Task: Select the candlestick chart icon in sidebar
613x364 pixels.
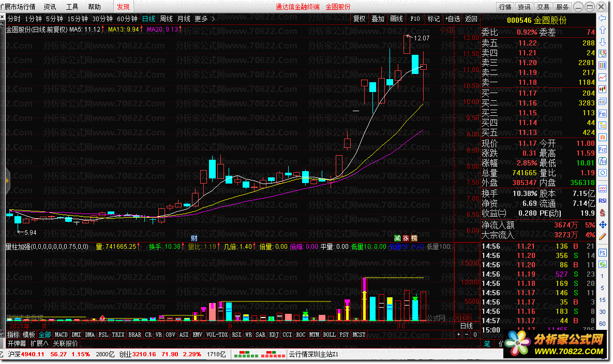Action: coord(603,89)
